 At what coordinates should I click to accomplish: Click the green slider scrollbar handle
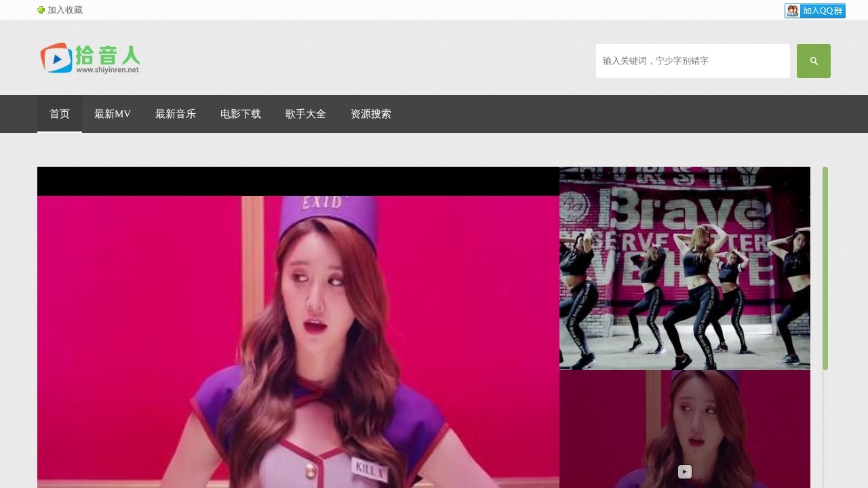tap(825, 268)
